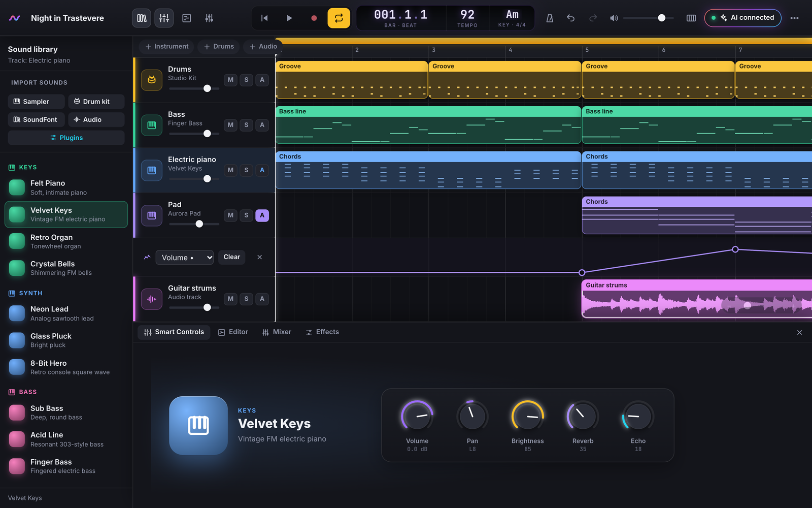This screenshot has height=508, width=812.
Task: Solo the Bass track
Action: [246, 125]
